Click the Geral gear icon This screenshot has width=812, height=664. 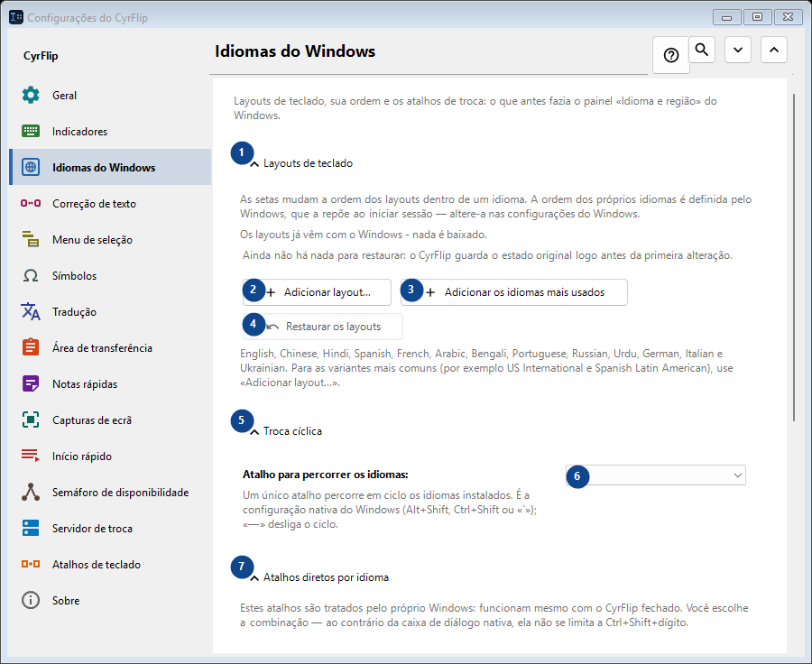(x=31, y=96)
